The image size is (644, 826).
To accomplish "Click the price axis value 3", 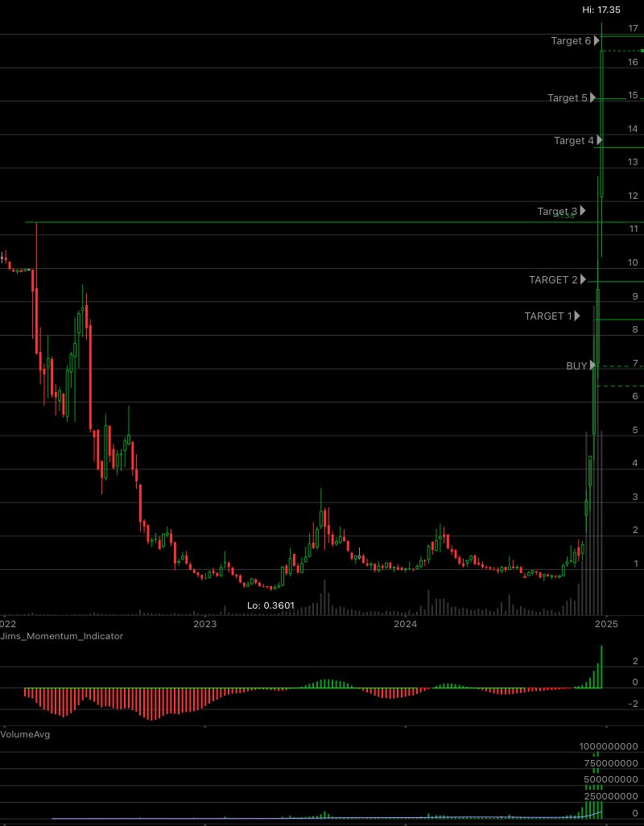I will [635, 497].
